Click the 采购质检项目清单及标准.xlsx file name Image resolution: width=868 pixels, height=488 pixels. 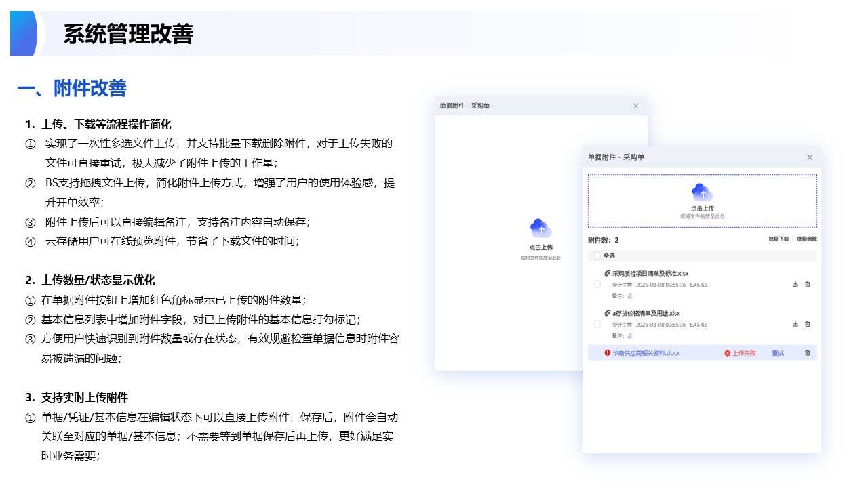(650, 274)
